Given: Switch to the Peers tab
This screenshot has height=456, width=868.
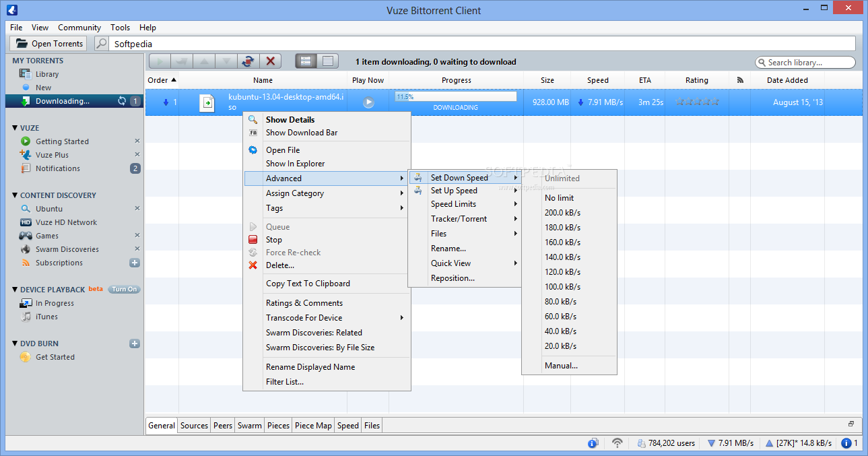Looking at the screenshot, I should (222, 425).
